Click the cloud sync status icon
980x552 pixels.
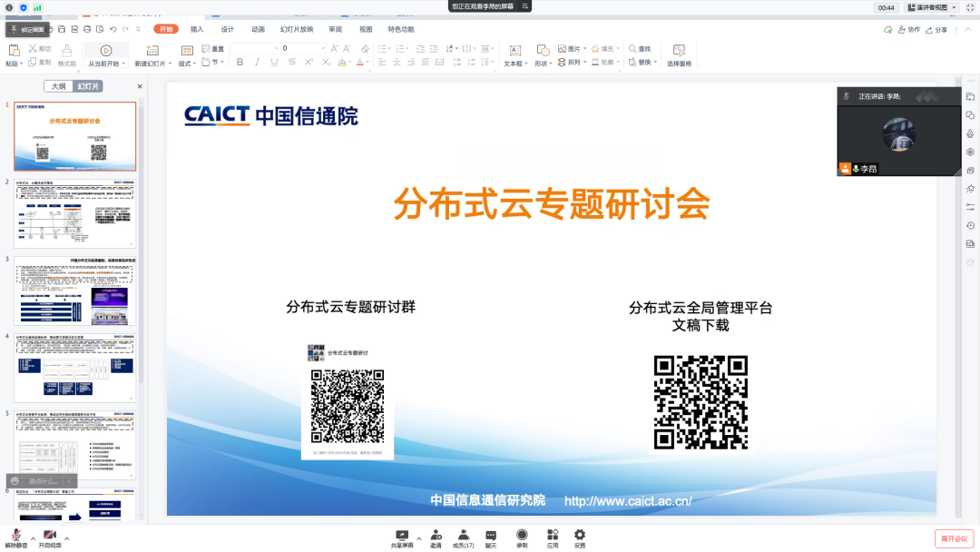[x=887, y=29]
